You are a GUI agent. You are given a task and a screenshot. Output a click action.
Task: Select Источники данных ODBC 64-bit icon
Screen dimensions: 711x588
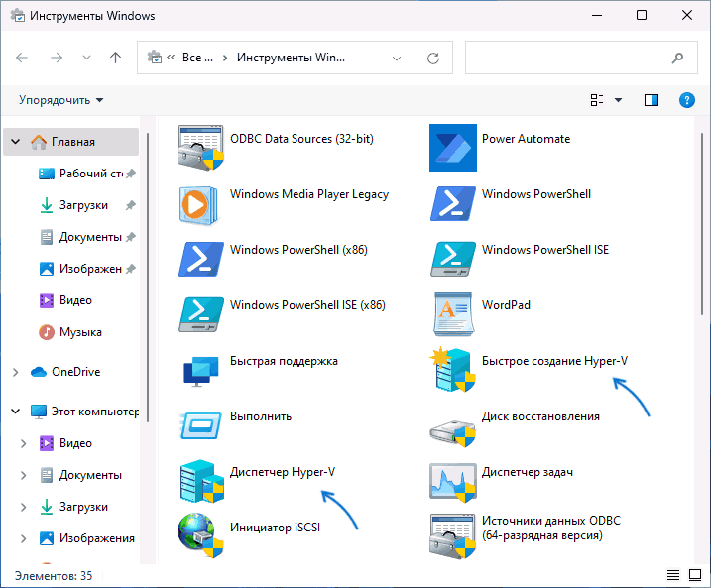(453, 536)
